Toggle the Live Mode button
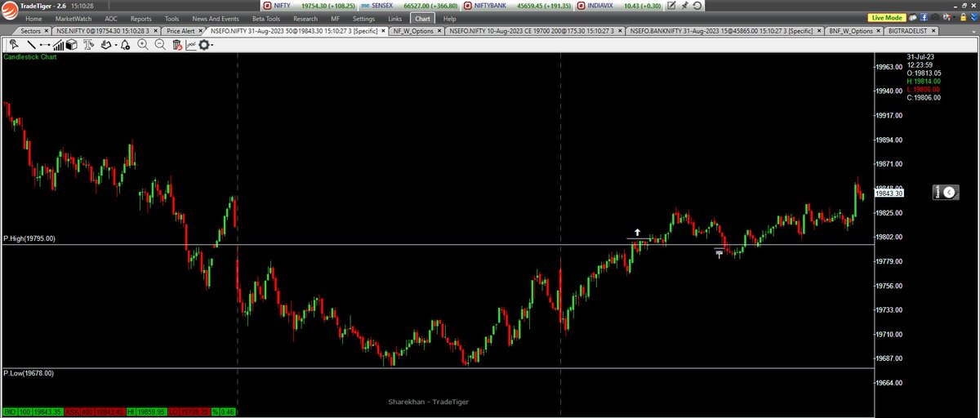This screenshot has height=418, width=980. (887, 18)
